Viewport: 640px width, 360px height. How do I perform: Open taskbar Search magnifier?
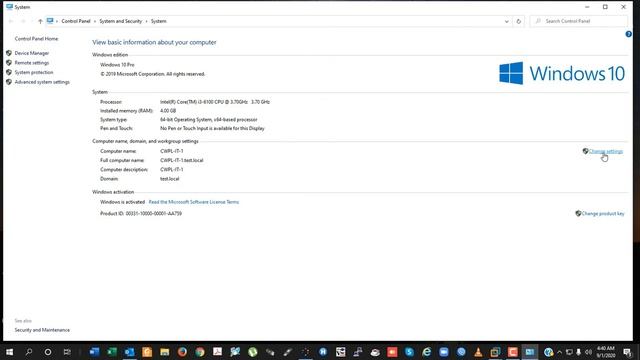(29, 352)
